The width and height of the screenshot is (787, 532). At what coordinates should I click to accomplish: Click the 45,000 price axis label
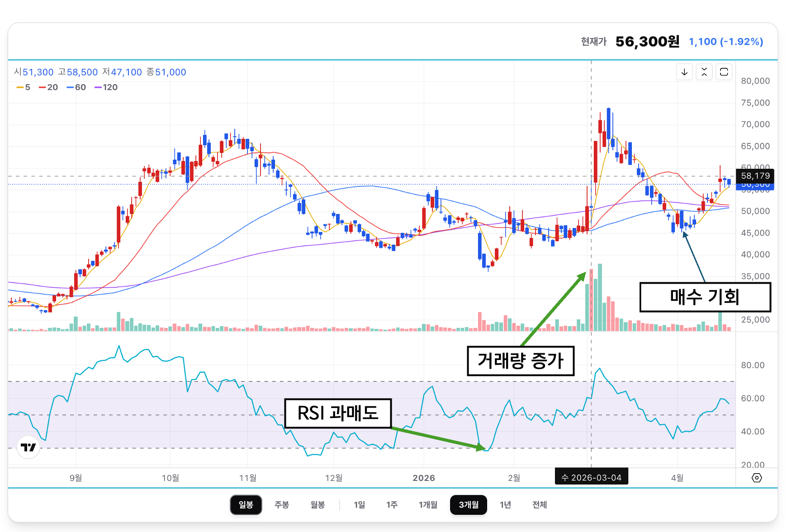755,233
